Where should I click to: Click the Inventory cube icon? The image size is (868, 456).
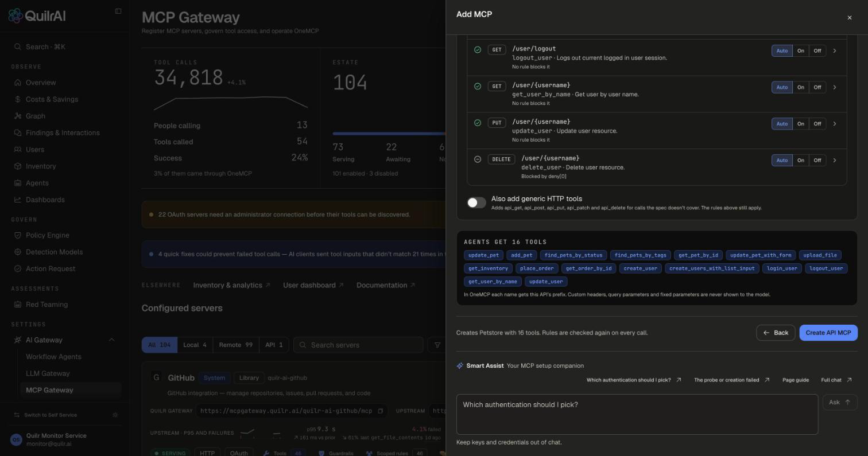(x=18, y=166)
